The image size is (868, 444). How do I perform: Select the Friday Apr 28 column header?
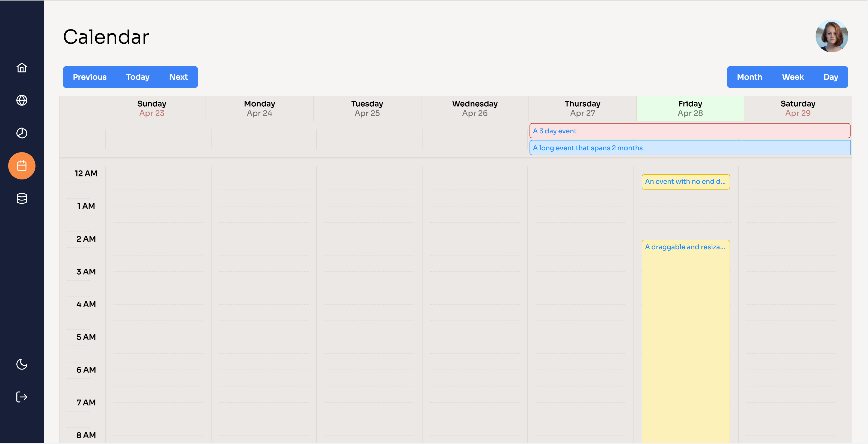(x=690, y=108)
